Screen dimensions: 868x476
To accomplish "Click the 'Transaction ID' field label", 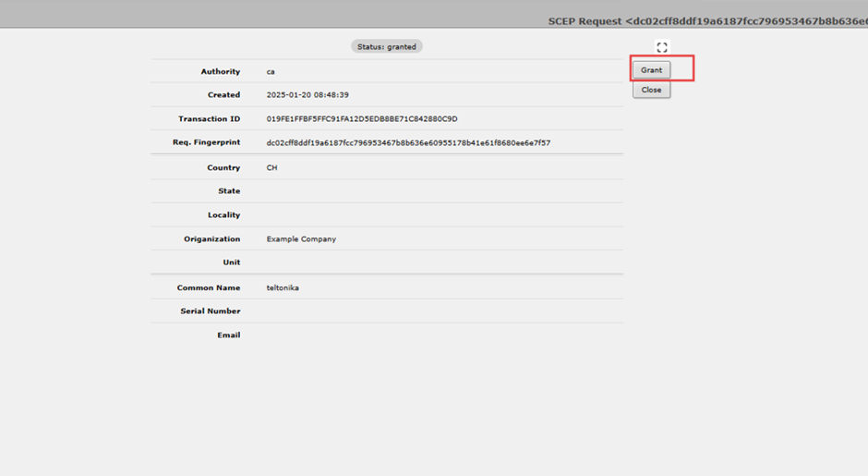I will (x=209, y=119).
